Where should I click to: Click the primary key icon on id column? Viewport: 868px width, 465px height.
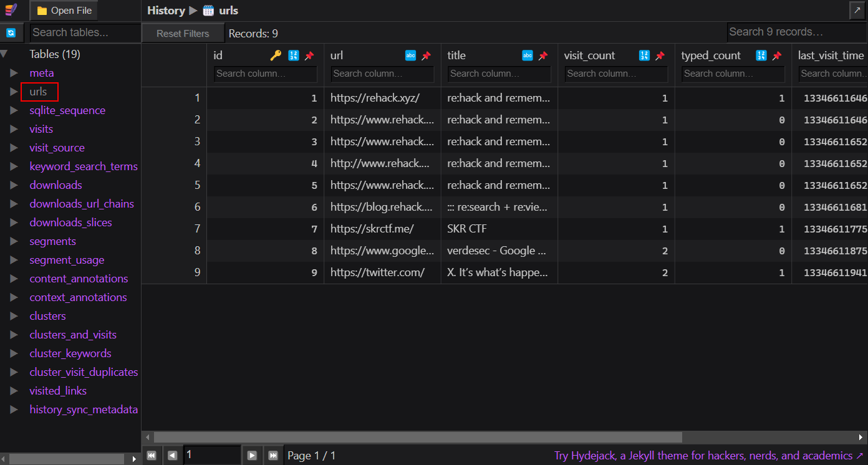tap(276, 56)
